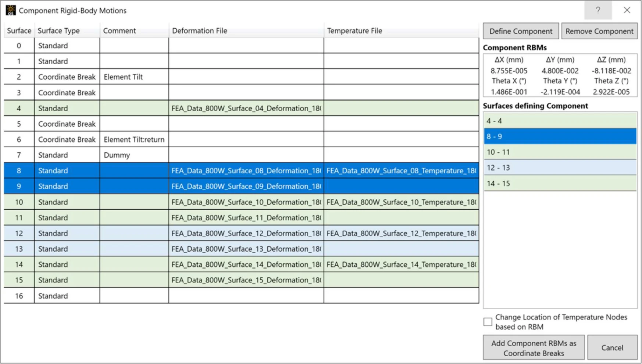Click FEA_Data_800W_Surface_10_Deformation file cell
This screenshot has width=642, height=364.
246,202
